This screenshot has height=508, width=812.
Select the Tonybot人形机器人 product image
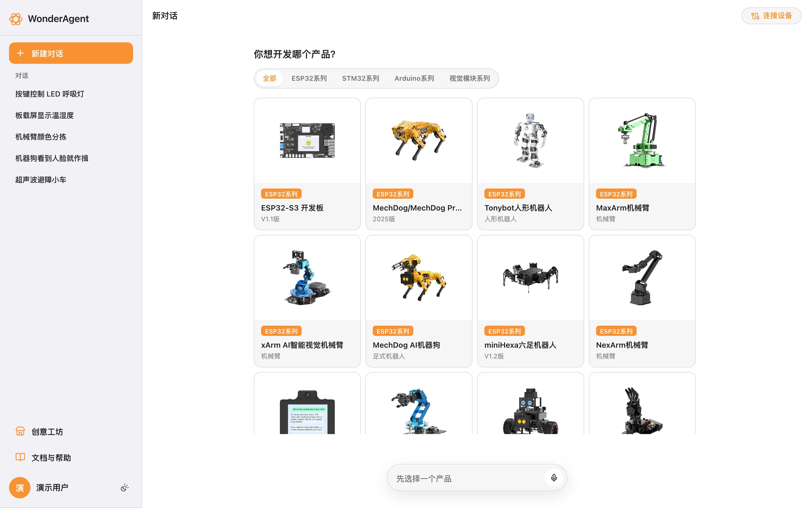coord(530,141)
